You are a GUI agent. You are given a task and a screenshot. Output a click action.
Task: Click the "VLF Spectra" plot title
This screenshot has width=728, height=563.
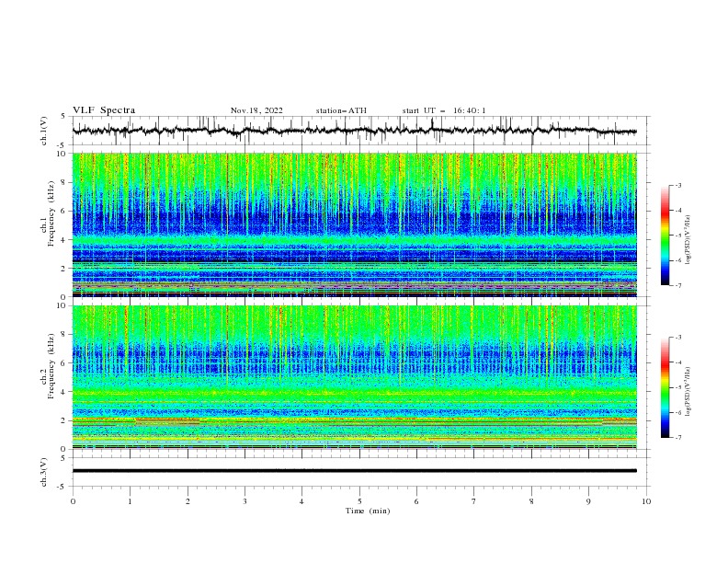pyautogui.click(x=104, y=110)
